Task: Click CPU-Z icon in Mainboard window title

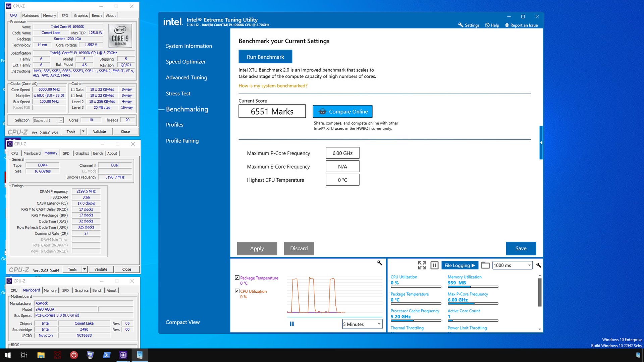Action: click(9, 281)
